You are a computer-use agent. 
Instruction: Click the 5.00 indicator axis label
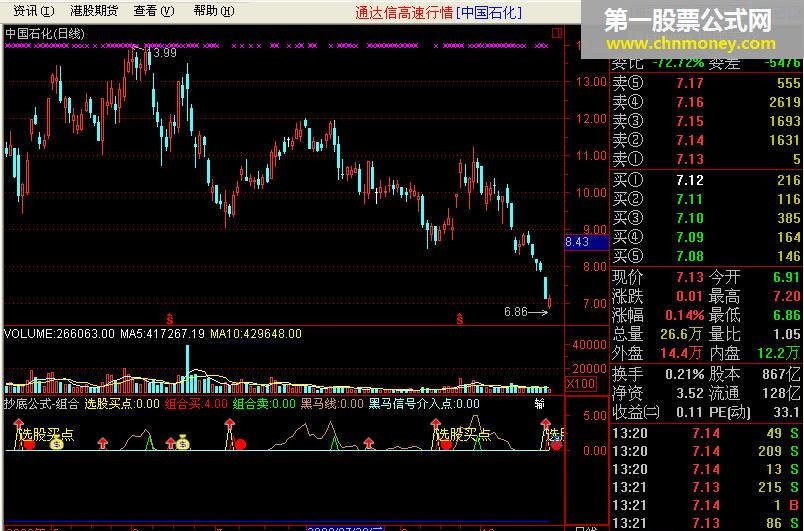click(595, 415)
